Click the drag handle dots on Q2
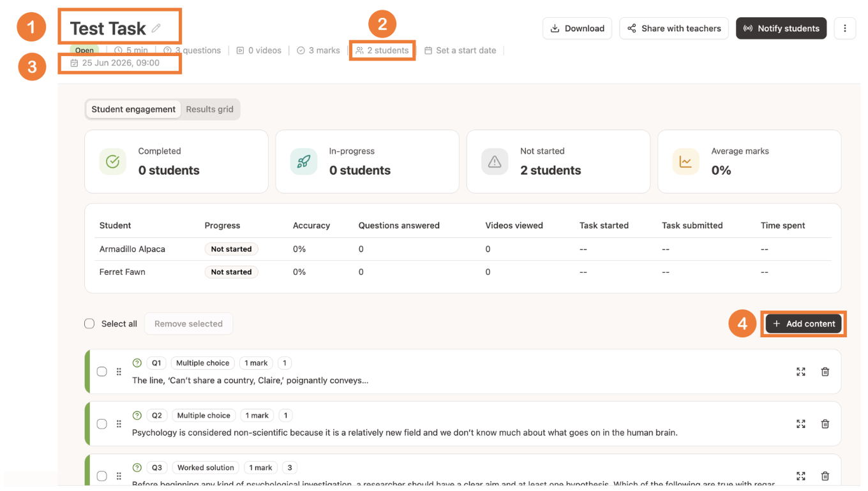 pos(119,424)
